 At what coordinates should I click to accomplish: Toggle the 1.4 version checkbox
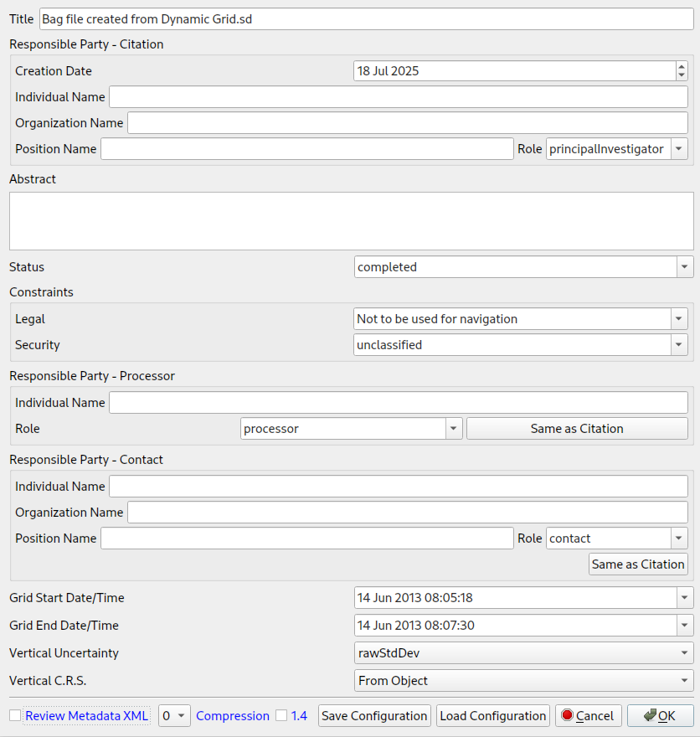(x=281, y=716)
